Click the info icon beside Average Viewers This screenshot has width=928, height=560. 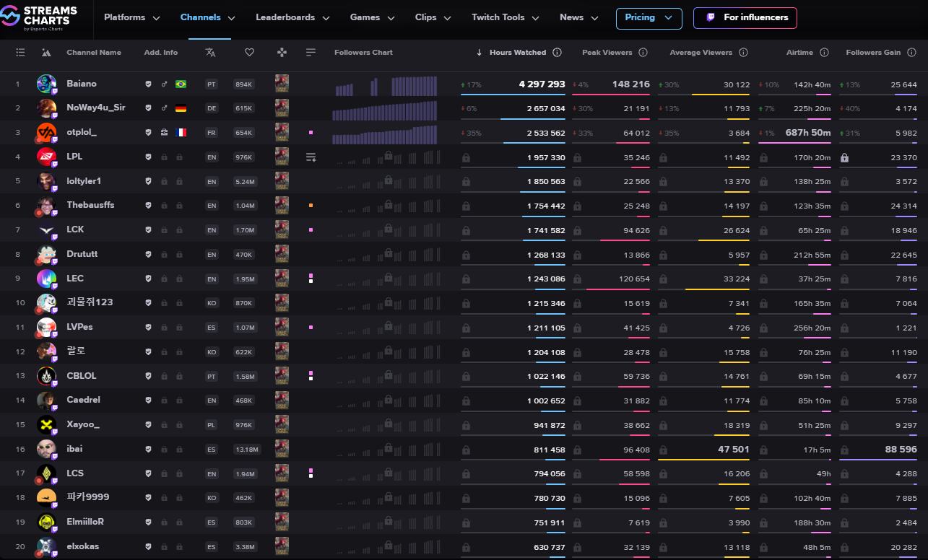[x=743, y=53]
